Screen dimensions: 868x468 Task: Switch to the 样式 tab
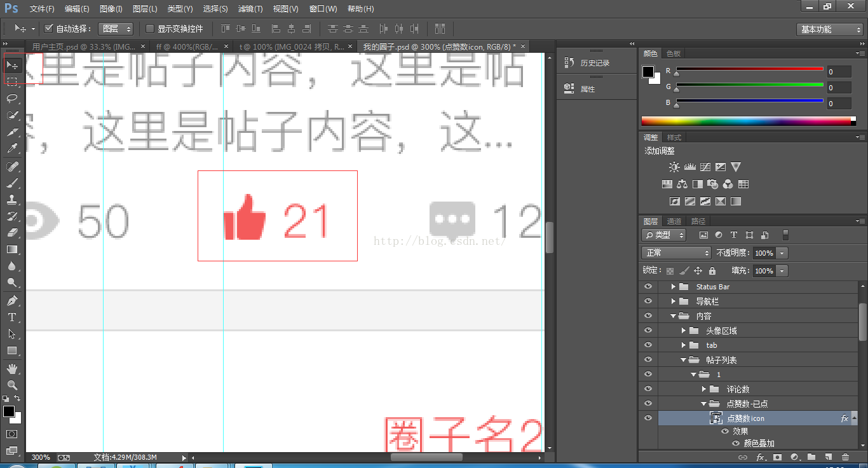674,137
